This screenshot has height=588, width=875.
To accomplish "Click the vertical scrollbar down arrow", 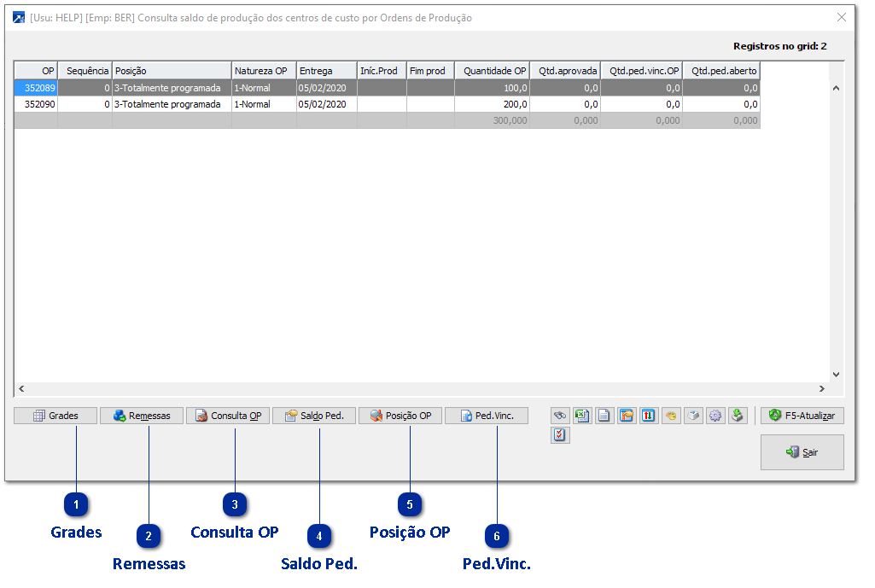I will click(x=836, y=375).
